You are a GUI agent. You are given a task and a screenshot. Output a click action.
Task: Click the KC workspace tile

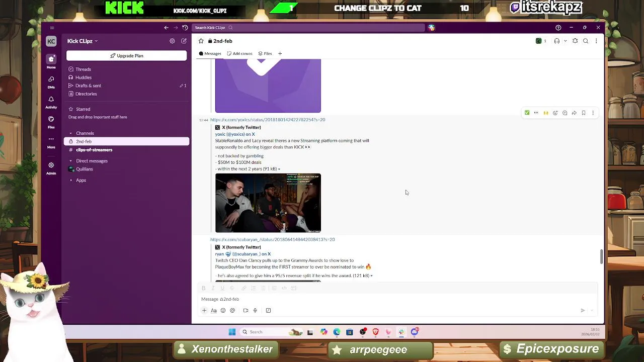[x=51, y=41]
